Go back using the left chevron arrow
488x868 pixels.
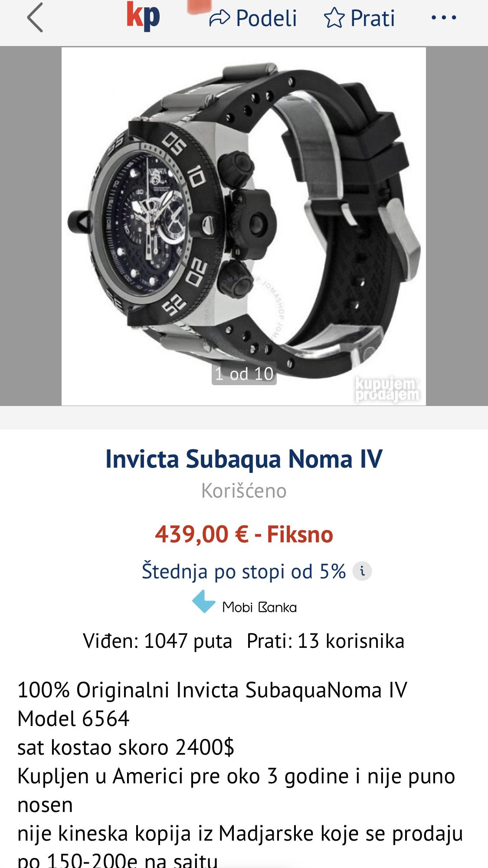click(35, 18)
